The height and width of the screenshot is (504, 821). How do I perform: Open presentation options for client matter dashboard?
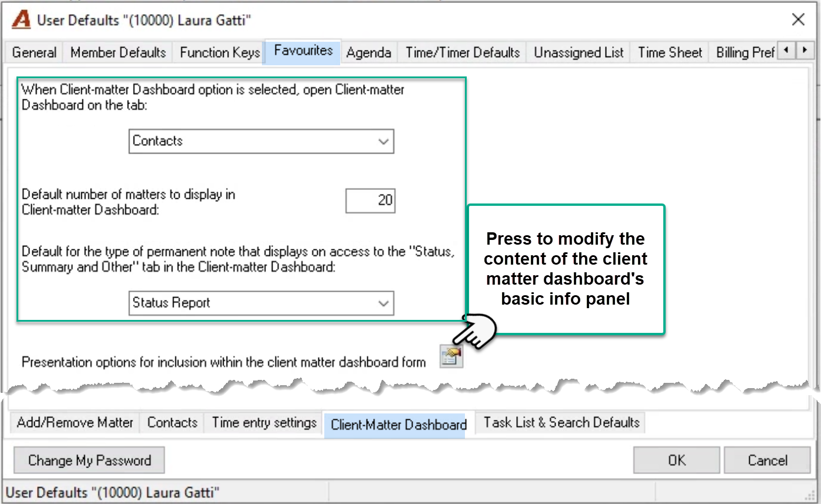pos(451,357)
